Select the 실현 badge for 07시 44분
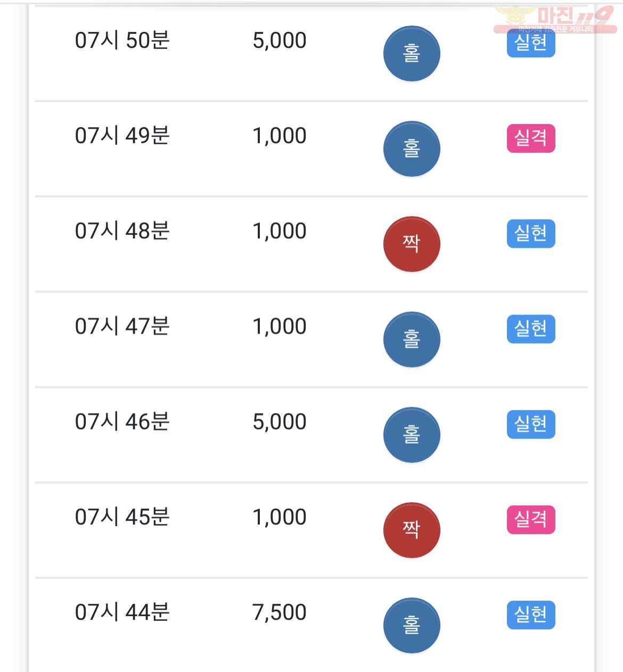 [x=531, y=615]
